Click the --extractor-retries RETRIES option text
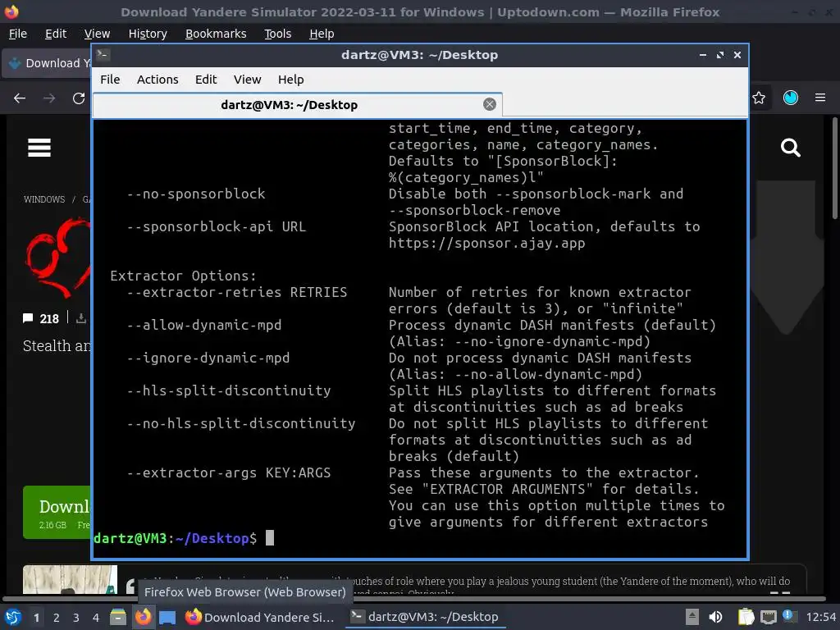This screenshot has height=630, width=840. 237,292
